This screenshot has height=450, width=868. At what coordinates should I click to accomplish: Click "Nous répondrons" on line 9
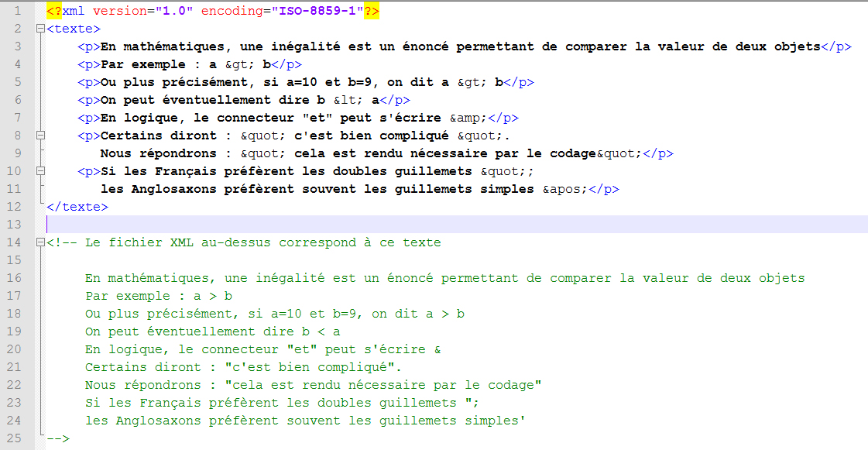(158, 153)
